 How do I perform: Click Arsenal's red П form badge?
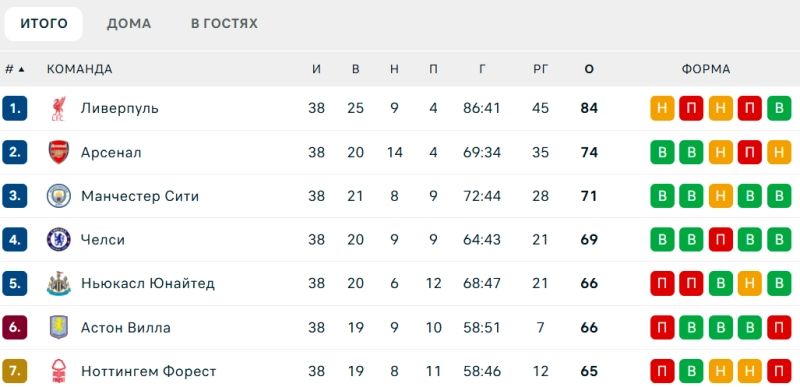pos(749,152)
